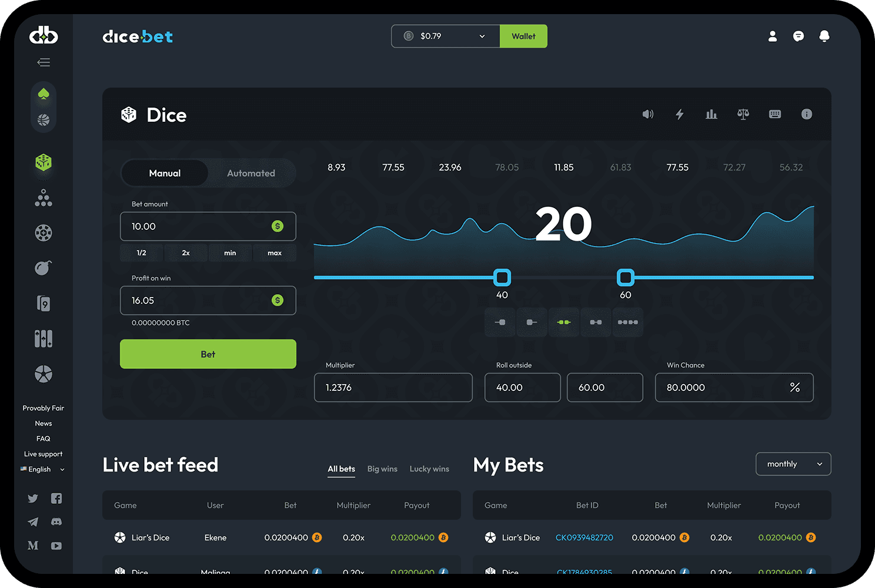
Task: Open the Liar's Dice wheel icon in sidebar
Action: (44, 374)
